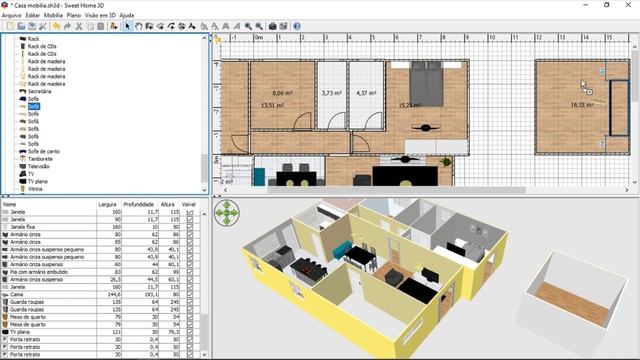Click the Add furniture to home icon
Screen dimensions: 640x360
(114, 26)
